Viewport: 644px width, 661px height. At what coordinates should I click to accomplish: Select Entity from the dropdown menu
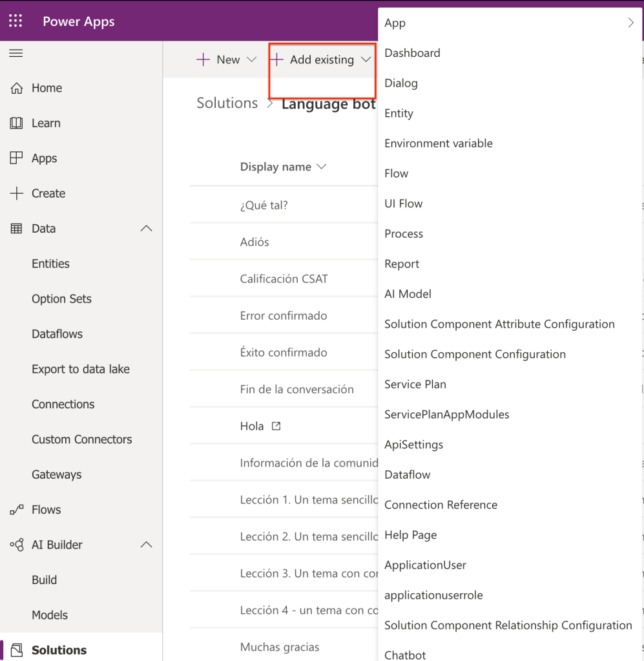399,113
